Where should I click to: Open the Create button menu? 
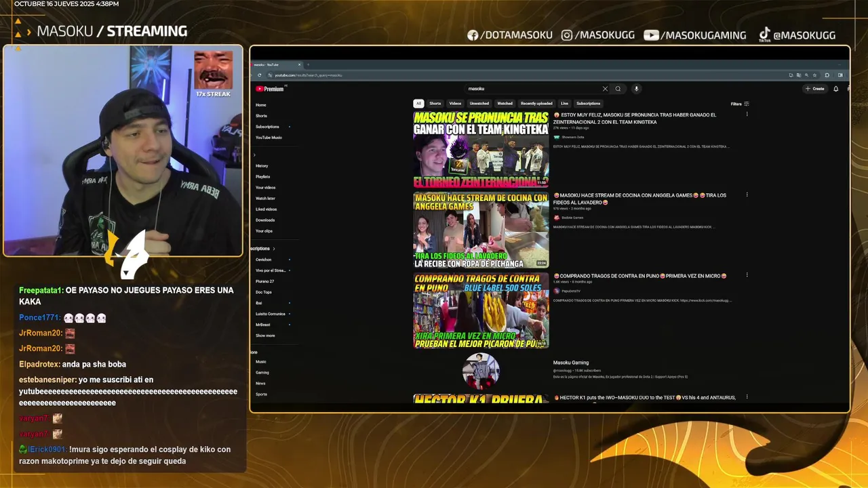(814, 89)
